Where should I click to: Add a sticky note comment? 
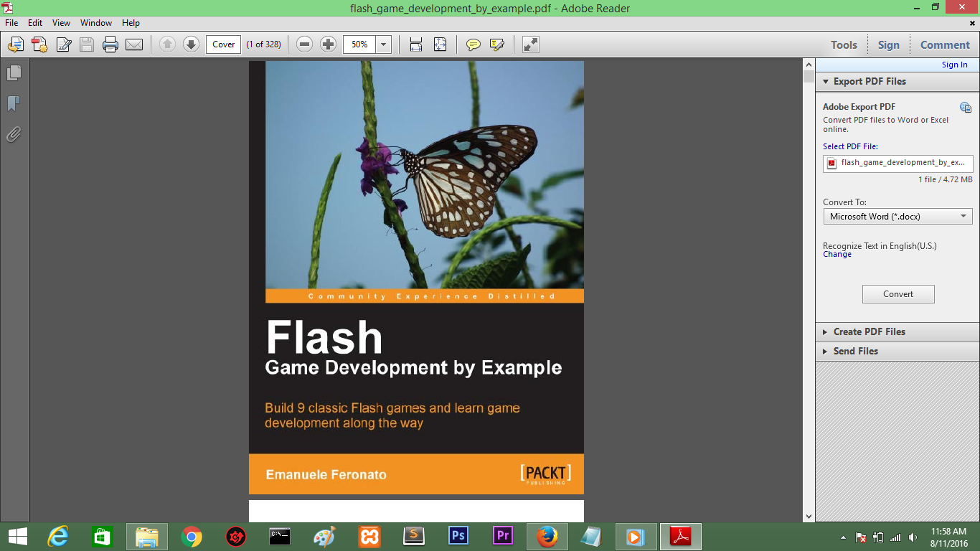click(x=473, y=44)
